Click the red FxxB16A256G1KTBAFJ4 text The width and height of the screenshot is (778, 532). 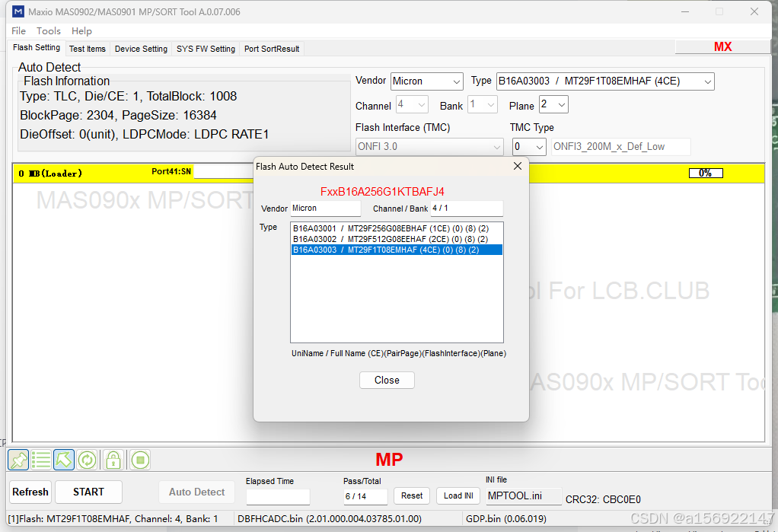point(382,192)
